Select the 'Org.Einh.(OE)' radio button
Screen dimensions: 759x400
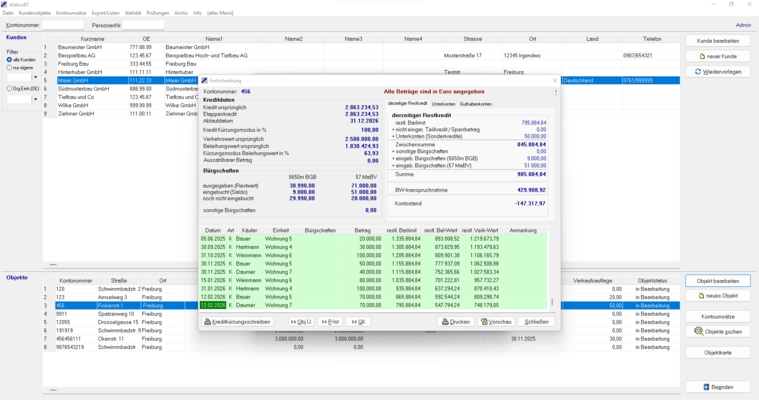[x=9, y=89]
